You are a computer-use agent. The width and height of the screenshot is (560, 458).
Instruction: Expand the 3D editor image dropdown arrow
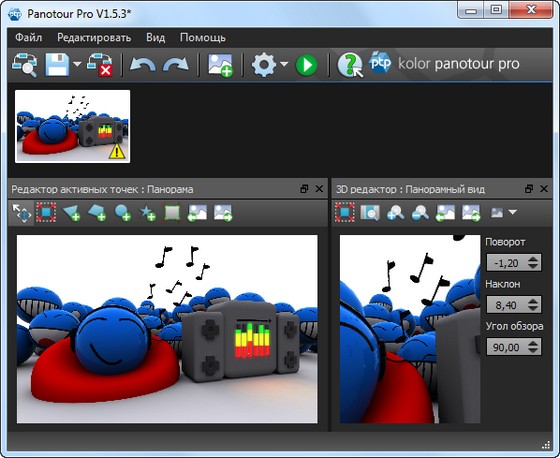point(513,212)
